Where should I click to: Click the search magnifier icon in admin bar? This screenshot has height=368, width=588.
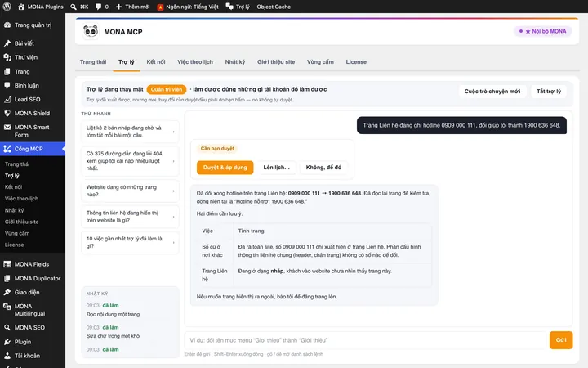[73, 7]
